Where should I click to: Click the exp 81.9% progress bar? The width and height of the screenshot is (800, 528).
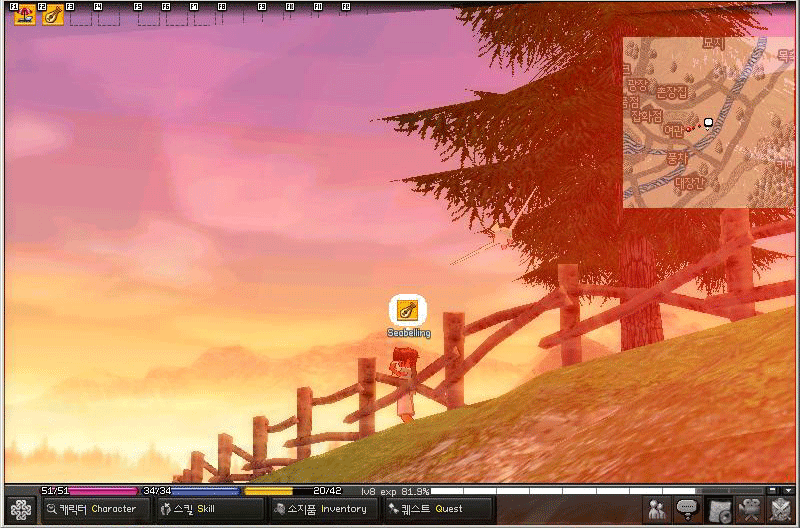coord(597,491)
